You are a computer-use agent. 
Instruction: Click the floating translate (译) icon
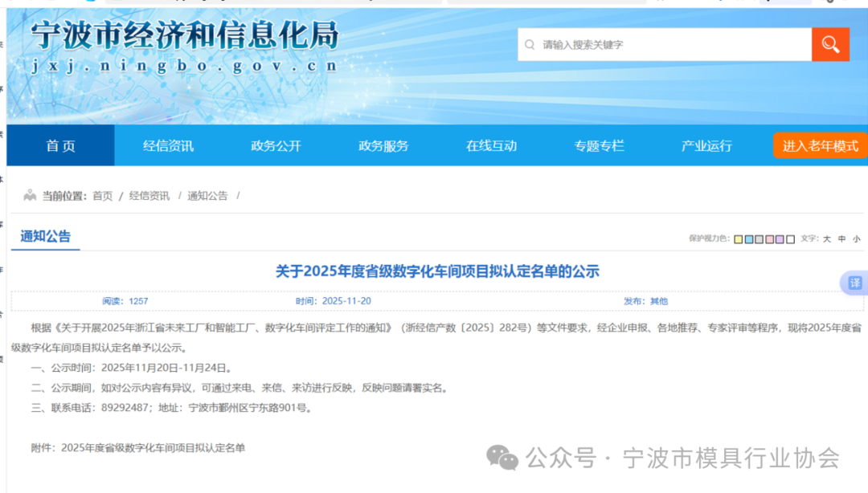[854, 283]
